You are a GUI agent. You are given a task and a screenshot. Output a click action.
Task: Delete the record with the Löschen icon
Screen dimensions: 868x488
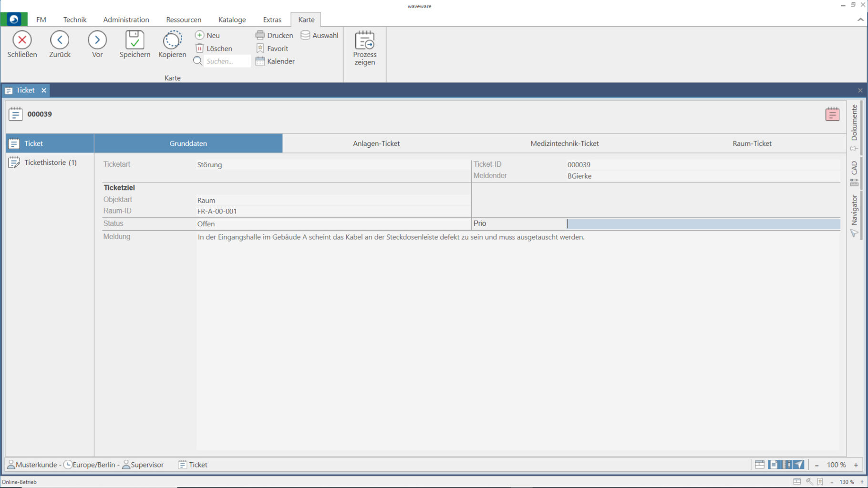coord(200,49)
